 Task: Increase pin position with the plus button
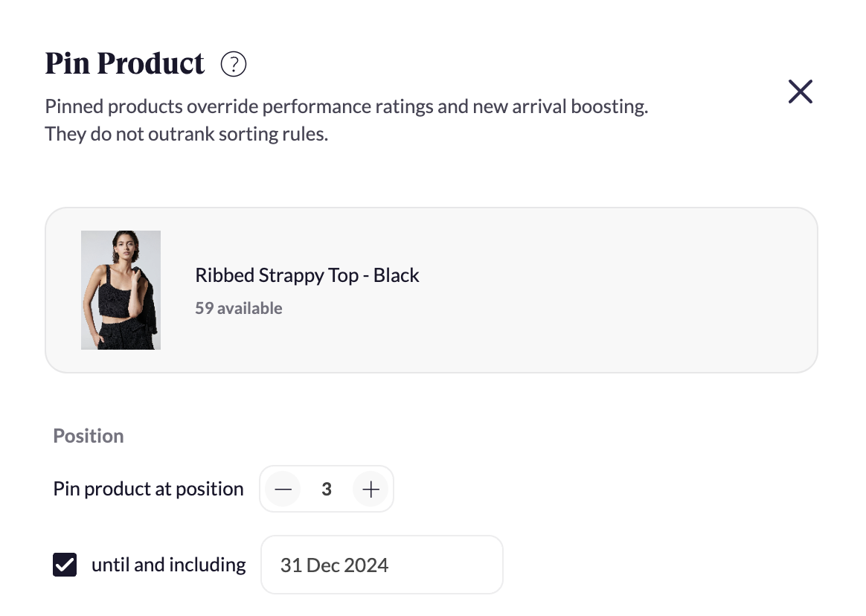(x=371, y=489)
